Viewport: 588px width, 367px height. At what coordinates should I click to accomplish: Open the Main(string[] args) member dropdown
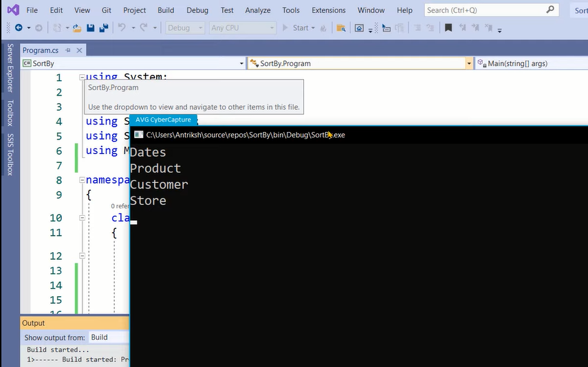click(x=531, y=64)
